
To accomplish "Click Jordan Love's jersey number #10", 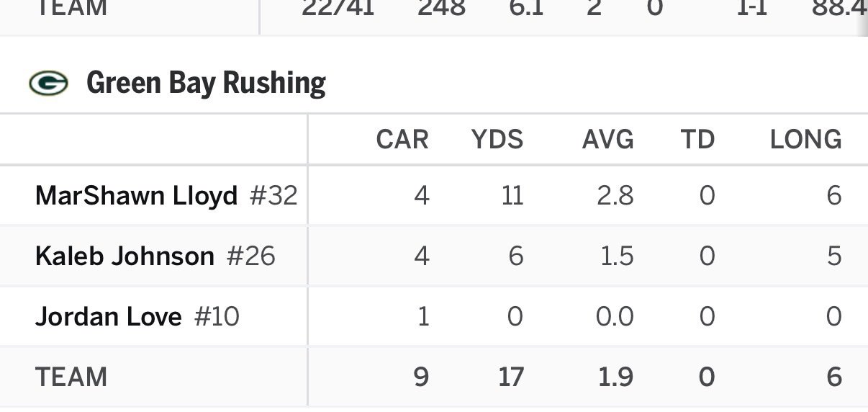I will pyautogui.click(x=217, y=316).
